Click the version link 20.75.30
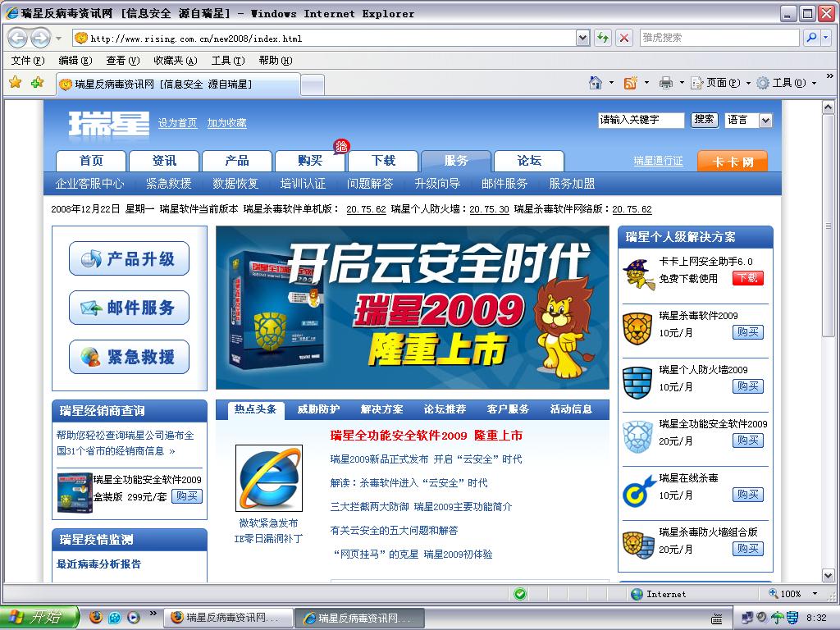 (x=489, y=209)
